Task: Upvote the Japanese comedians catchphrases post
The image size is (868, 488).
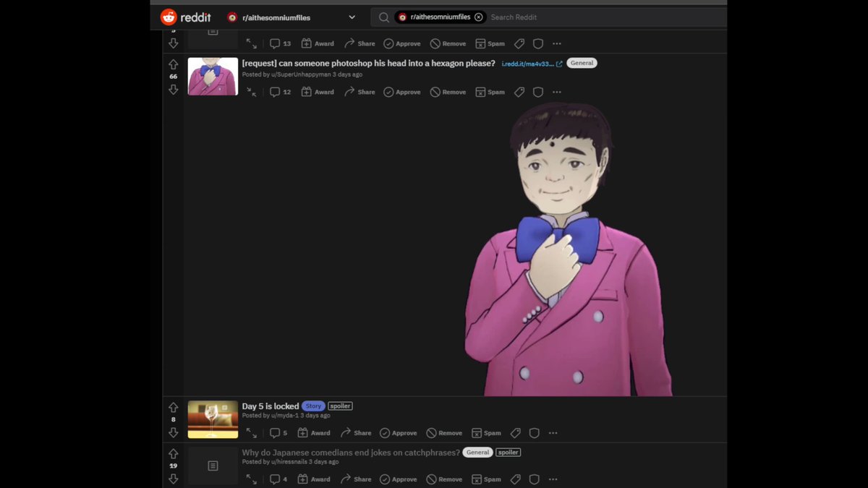Action: pos(173,454)
